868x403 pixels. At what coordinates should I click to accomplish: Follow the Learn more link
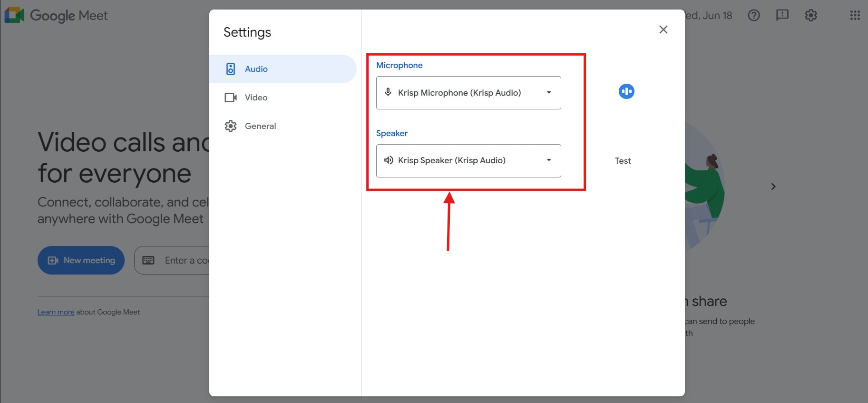click(56, 312)
